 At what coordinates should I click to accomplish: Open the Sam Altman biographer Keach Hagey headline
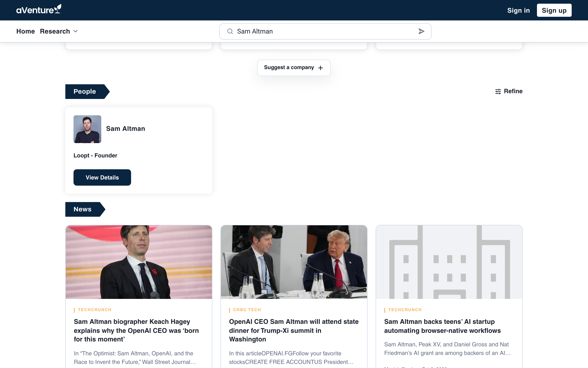click(136, 331)
